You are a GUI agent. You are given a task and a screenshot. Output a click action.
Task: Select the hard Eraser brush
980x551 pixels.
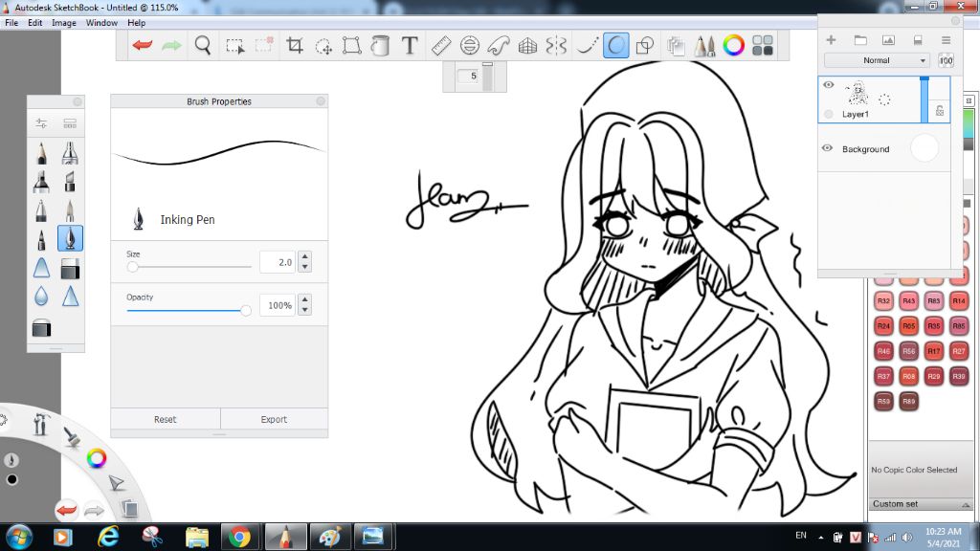[70, 269]
